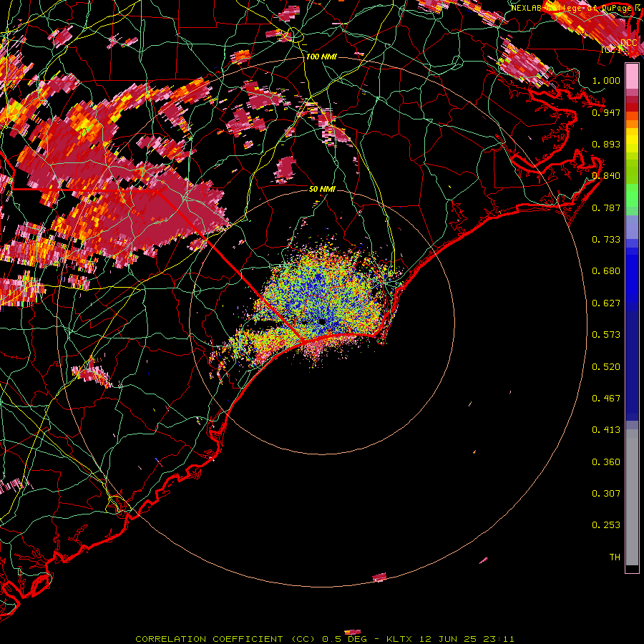Click the 0.413 legend value

point(606,429)
